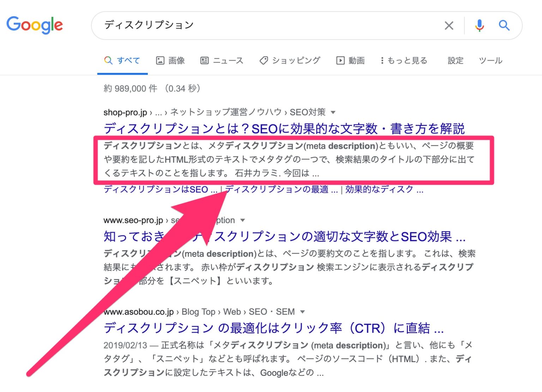Click inside the search input field

point(247,25)
